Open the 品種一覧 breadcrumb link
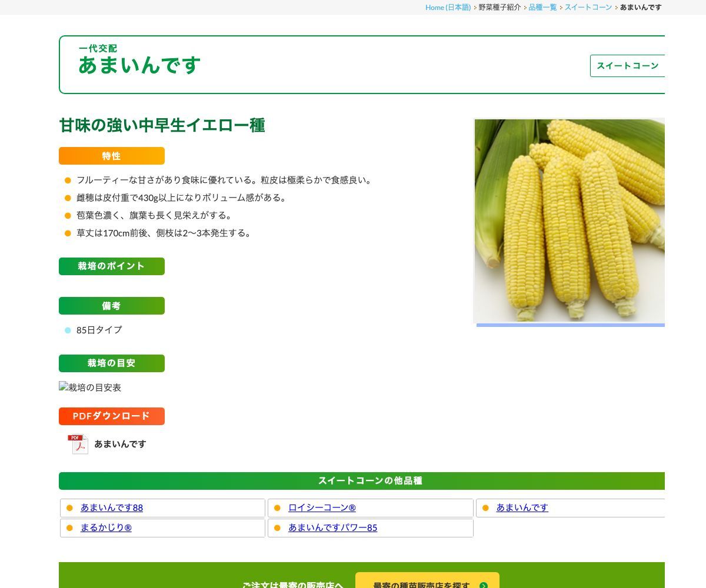Image resolution: width=706 pixels, height=588 pixels. pyautogui.click(x=542, y=7)
